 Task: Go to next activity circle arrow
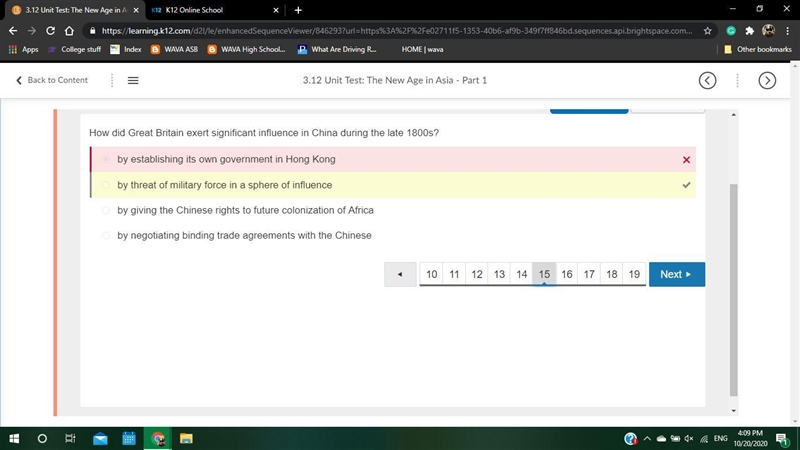[767, 80]
